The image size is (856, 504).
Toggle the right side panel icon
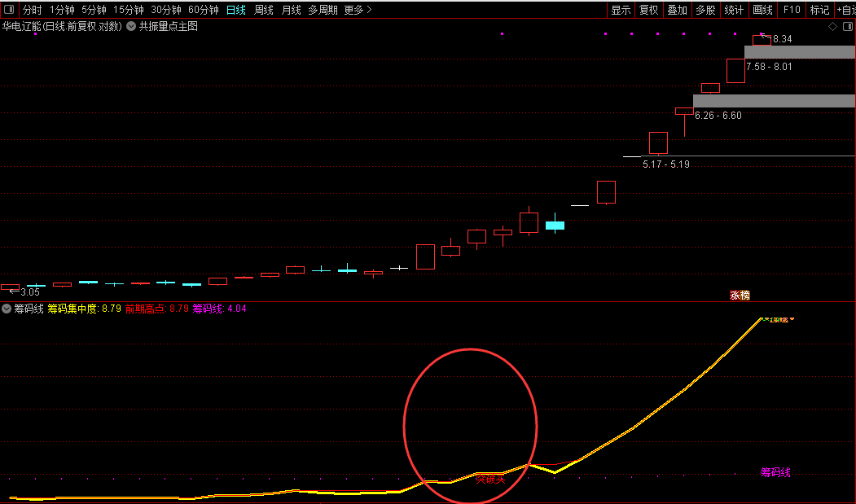pyautogui.click(x=848, y=26)
